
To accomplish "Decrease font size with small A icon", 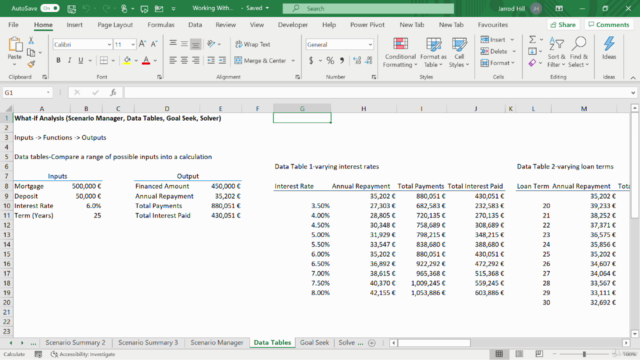I will click(x=154, y=44).
